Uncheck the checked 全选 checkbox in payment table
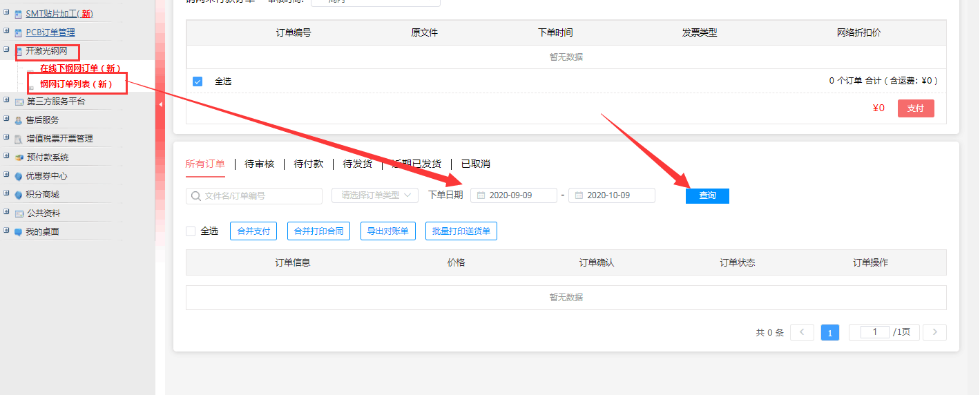 (198, 81)
